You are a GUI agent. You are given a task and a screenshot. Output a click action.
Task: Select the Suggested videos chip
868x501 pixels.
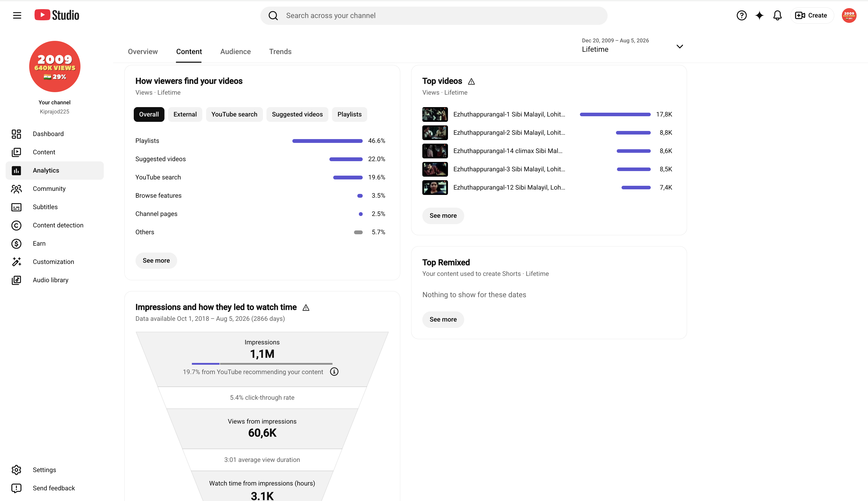(x=297, y=114)
